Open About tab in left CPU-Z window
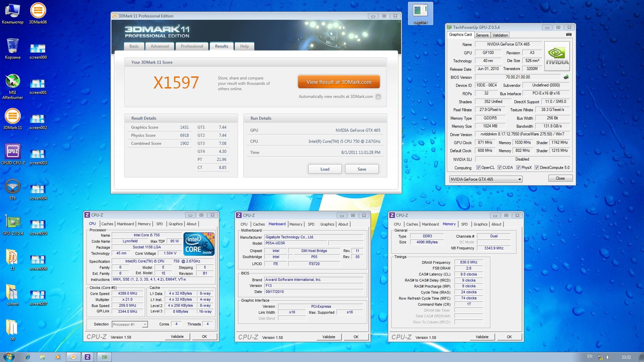The image size is (644, 362). tap(192, 224)
